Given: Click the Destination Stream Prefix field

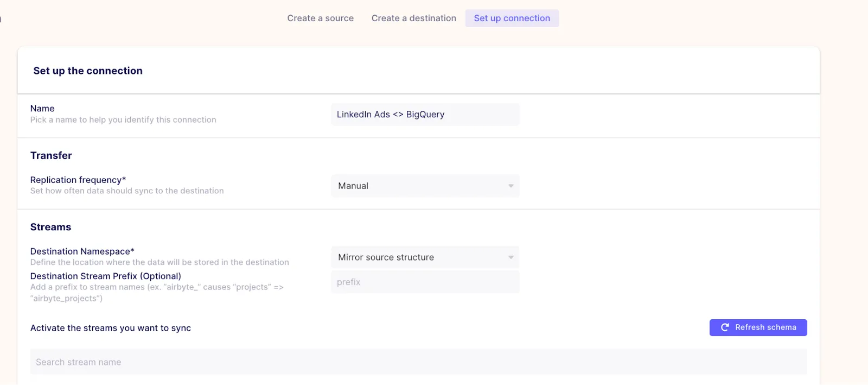Looking at the screenshot, I should click(x=425, y=282).
